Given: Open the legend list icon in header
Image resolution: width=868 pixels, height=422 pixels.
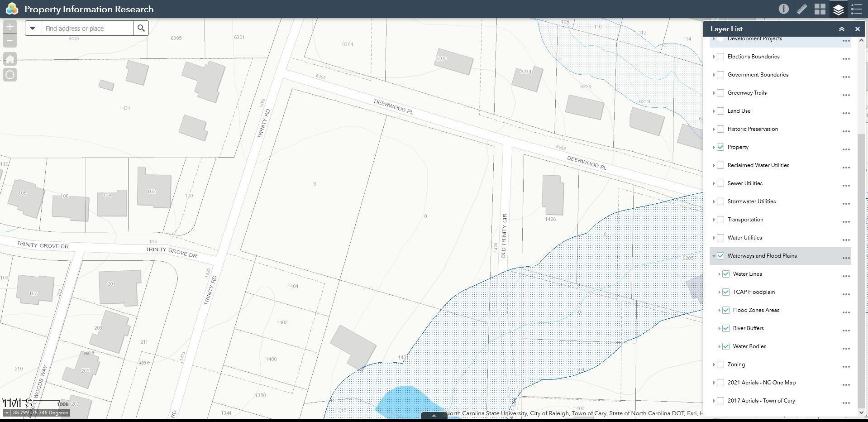Looking at the screenshot, I should pos(856,9).
